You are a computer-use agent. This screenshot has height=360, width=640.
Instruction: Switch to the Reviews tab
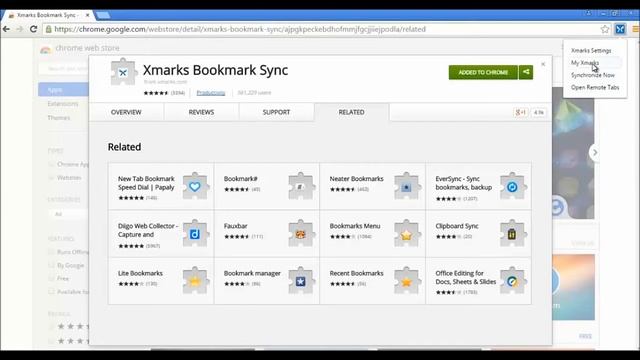201,112
